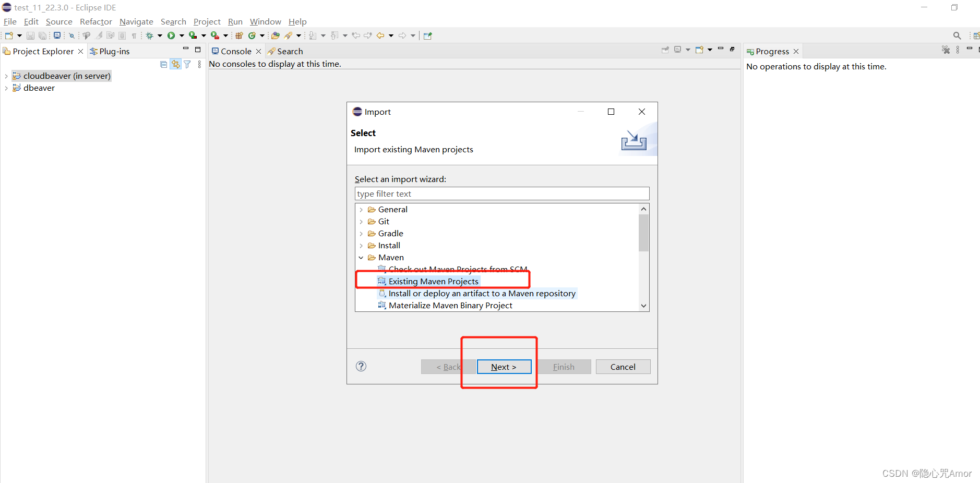Click Open Console icon in Console view
This screenshot has width=980, height=483.
click(x=700, y=50)
